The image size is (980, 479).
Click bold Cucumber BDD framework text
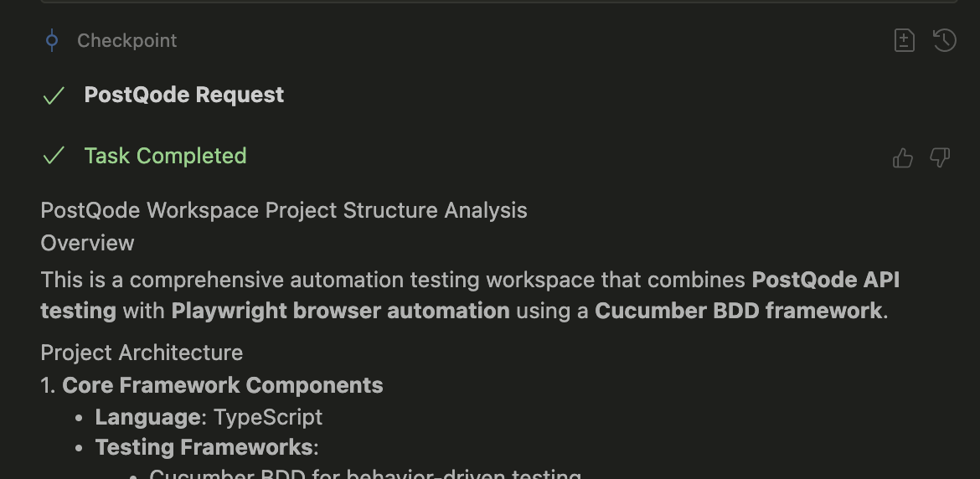[738, 311]
